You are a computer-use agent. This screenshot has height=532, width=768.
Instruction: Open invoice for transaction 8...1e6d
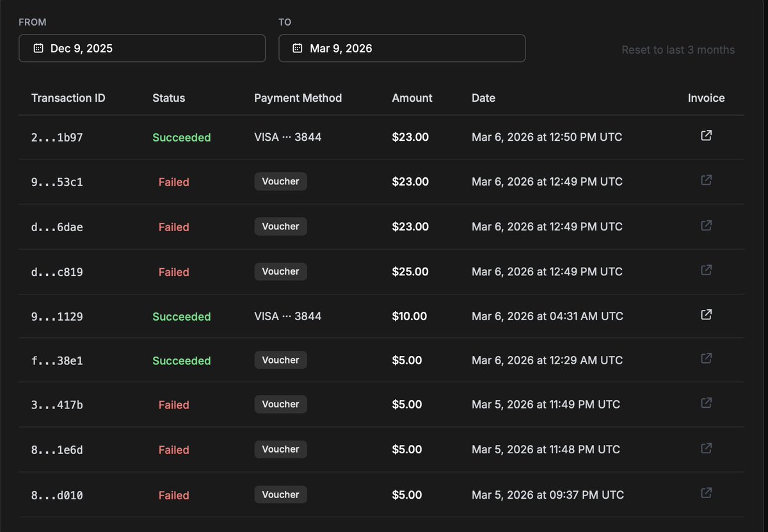707,448
